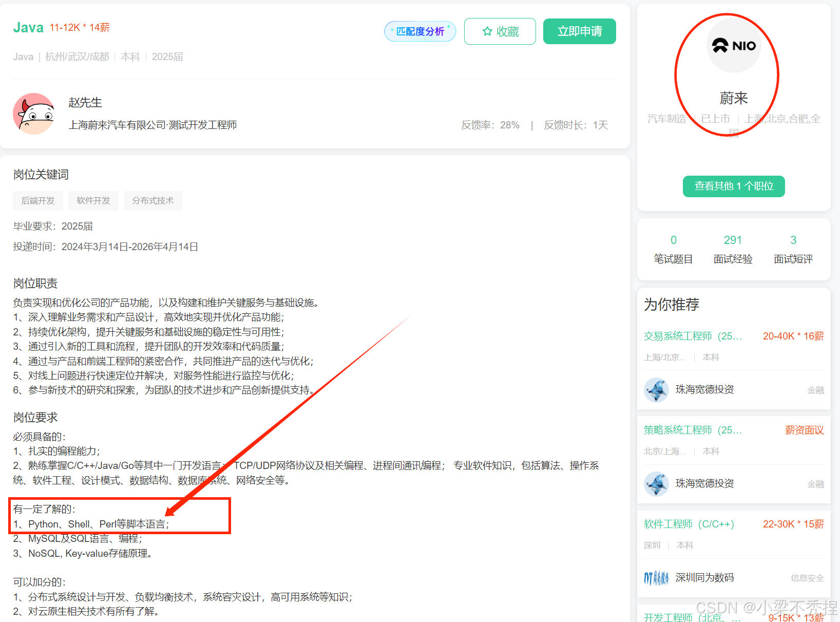Screen dimensions: 840x622
Task: Click the location text 杭州/武汉/成都
Action: click(x=77, y=57)
